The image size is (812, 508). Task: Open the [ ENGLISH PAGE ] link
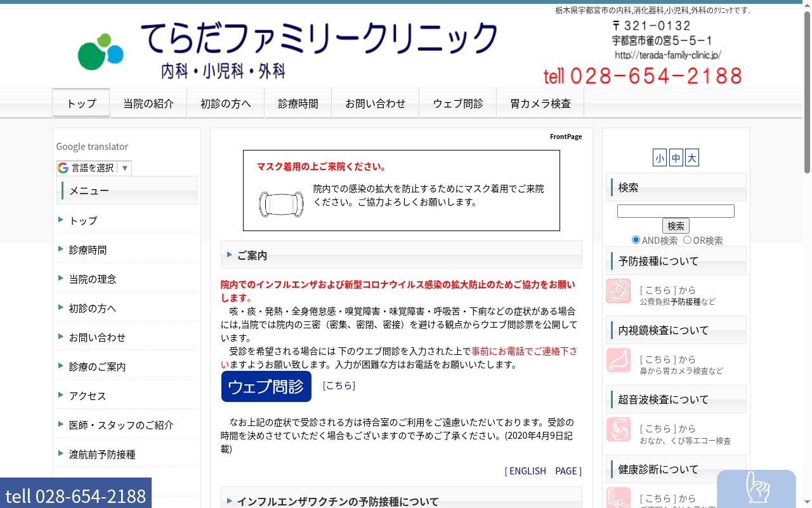pyautogui.click(x=543, y=471)
